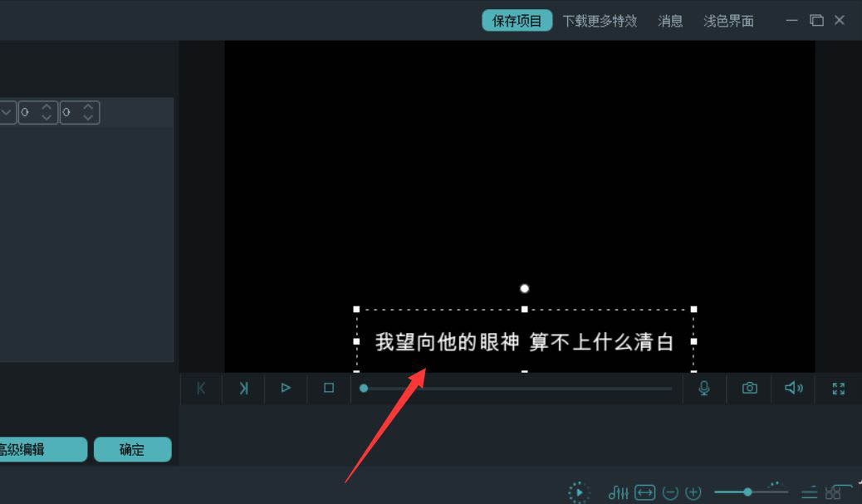Select the 保存项目 save project tab
This screenshot has width=862, height=504.
pyautogui.click(x=517, y=20)
